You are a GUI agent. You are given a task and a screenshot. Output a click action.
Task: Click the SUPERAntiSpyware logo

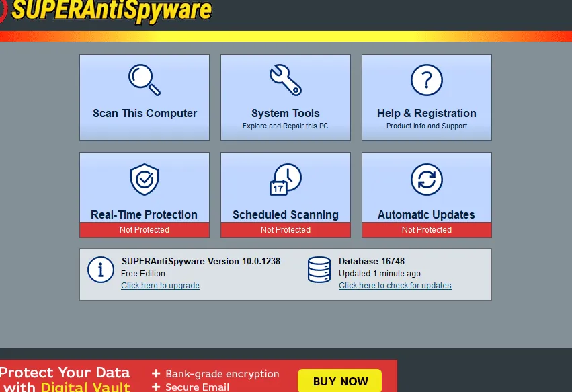pos(108,12)
